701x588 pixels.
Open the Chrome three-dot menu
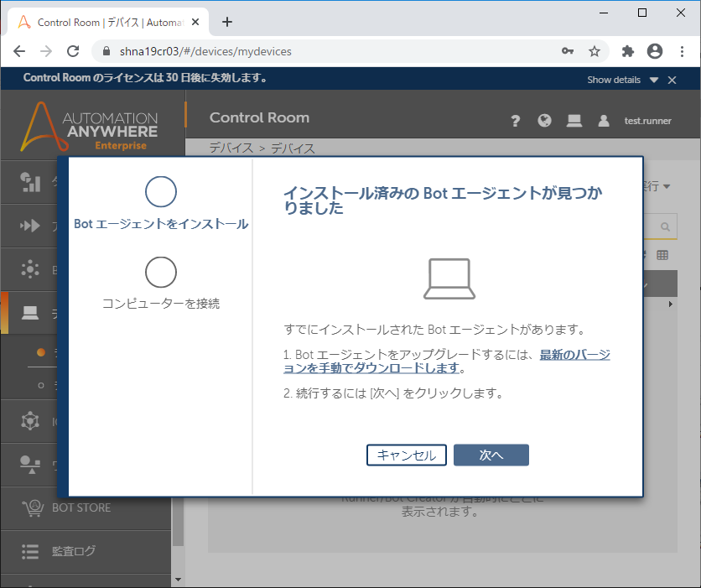point(682,51)
